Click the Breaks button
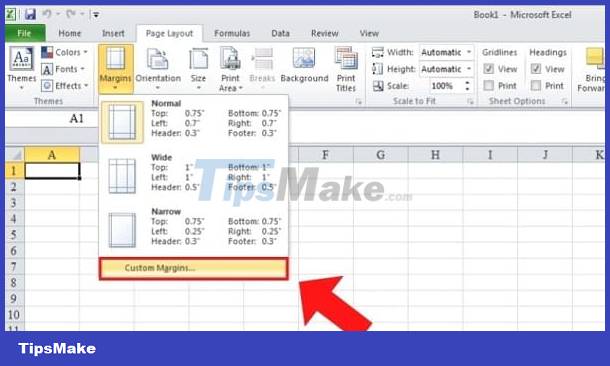This screenshot has width=610, height=366. [x=262, y=69]
